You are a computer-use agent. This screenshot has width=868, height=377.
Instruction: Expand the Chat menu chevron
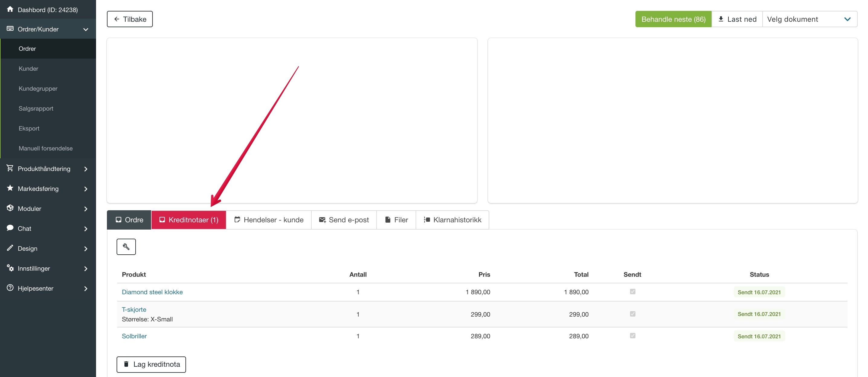point(85,228)
